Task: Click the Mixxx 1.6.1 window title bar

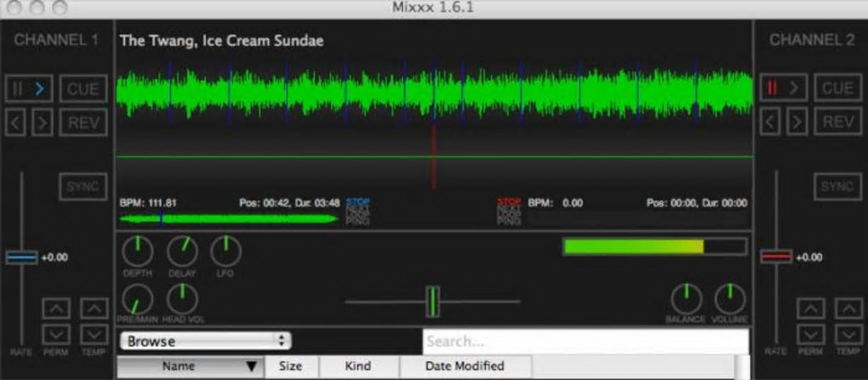Action: (x=434, y=9)
